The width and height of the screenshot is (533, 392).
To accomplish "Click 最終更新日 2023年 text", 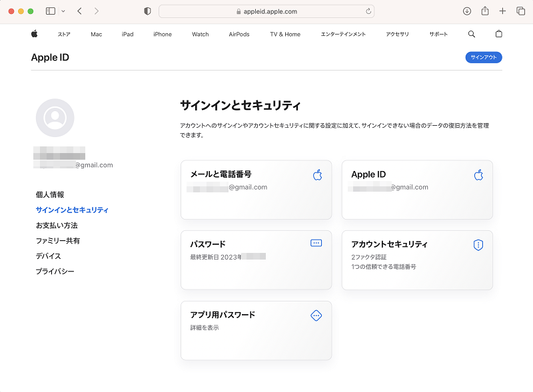I will pos(216,257).
